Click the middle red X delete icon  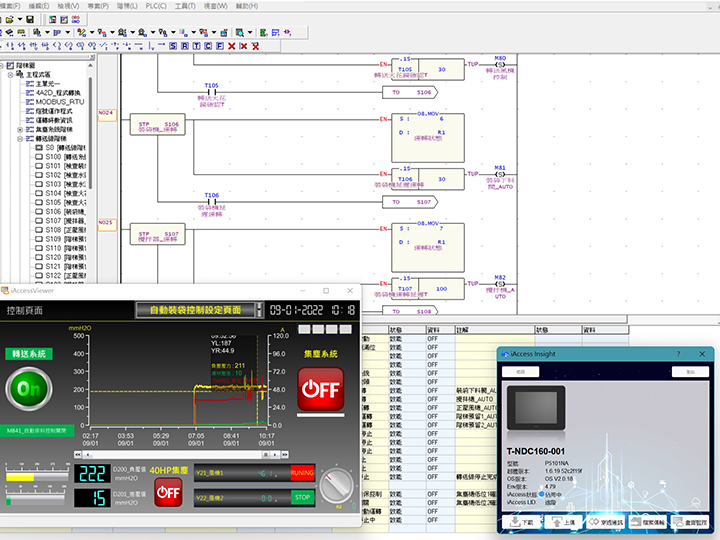point(243,46)
